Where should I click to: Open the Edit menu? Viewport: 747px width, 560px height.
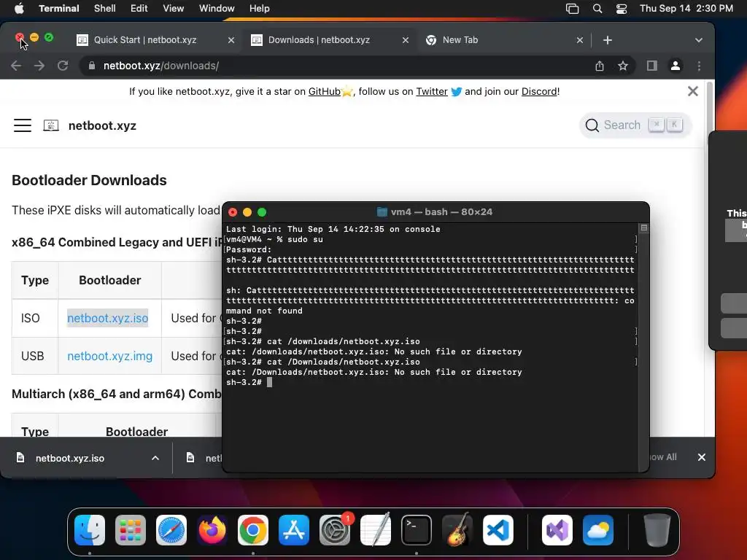139,9
